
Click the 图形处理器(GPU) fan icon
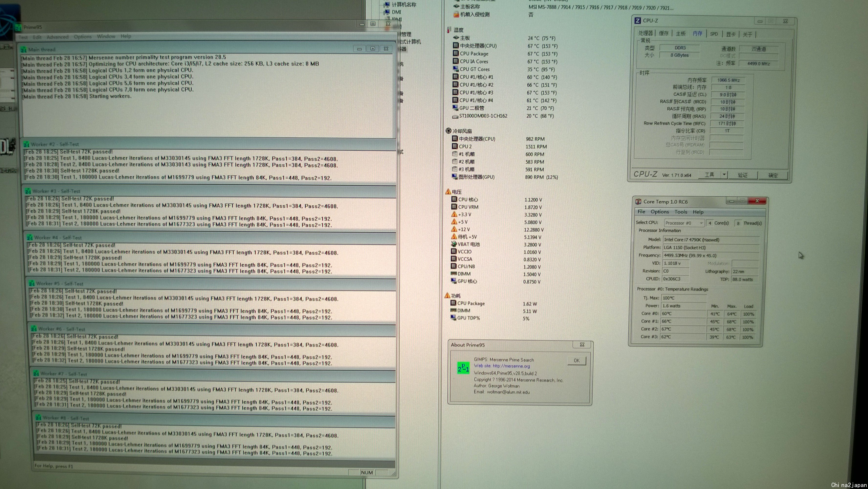click(454, 177)
